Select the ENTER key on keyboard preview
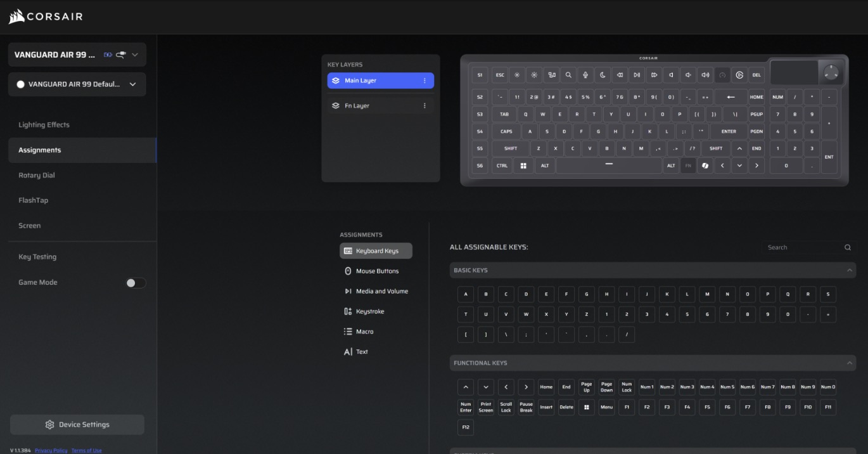The image size is (868, 454). (729, 131)
